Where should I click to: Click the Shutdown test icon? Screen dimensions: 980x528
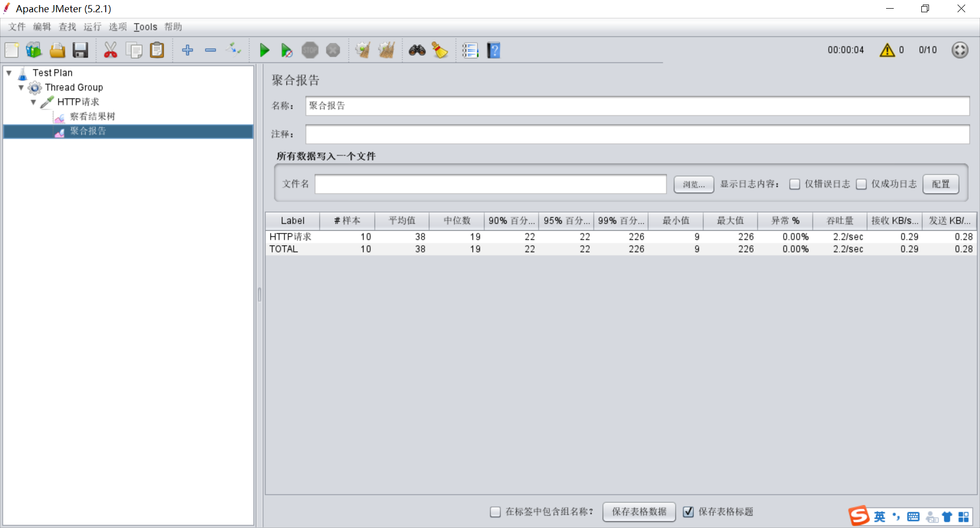[333, 50]
